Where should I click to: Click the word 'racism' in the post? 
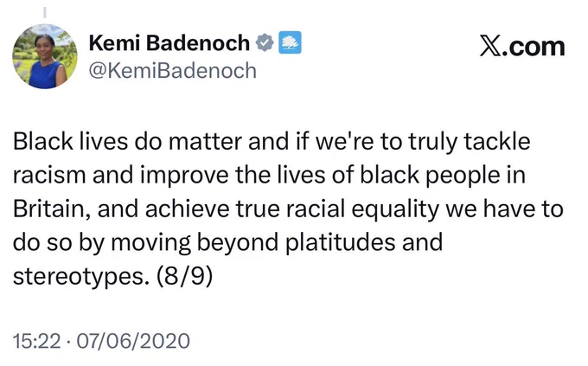(x=49, y=176)
